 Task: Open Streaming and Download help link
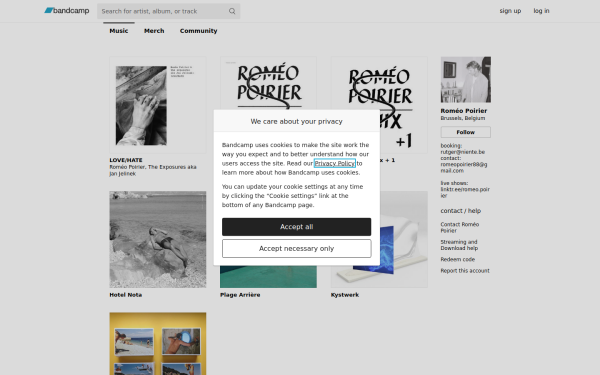tap(459, 245)
